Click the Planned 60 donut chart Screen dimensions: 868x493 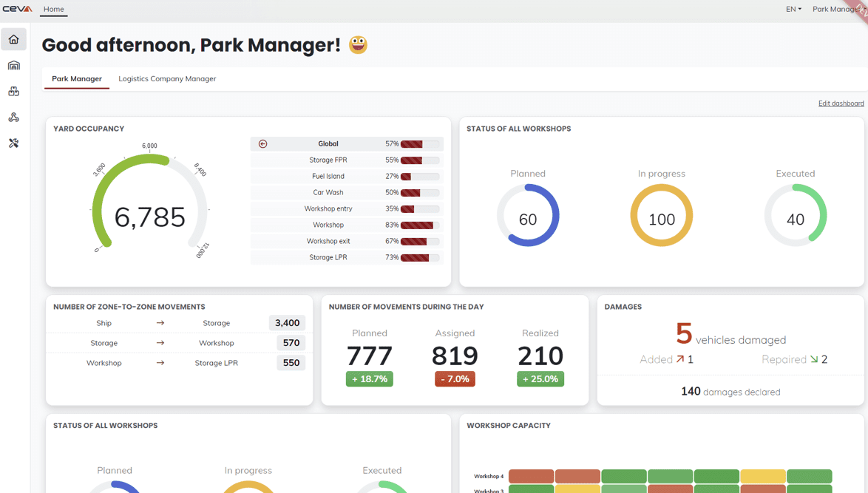tap(528, 216)
